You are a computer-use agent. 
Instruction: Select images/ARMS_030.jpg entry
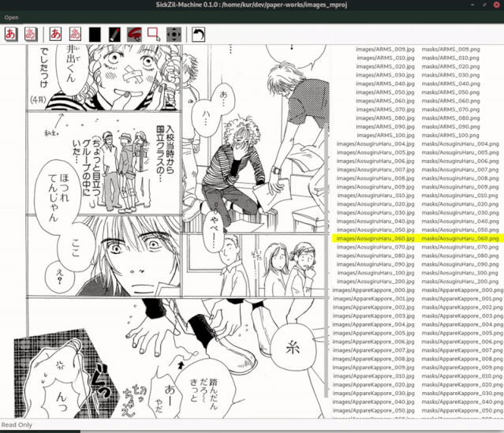click(x=385, y=75)
